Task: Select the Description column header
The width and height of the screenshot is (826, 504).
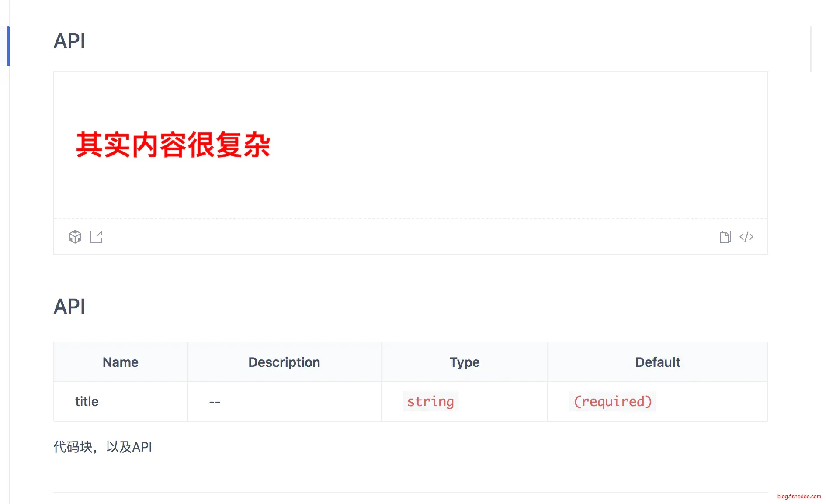Action: [x=284, y=362]
